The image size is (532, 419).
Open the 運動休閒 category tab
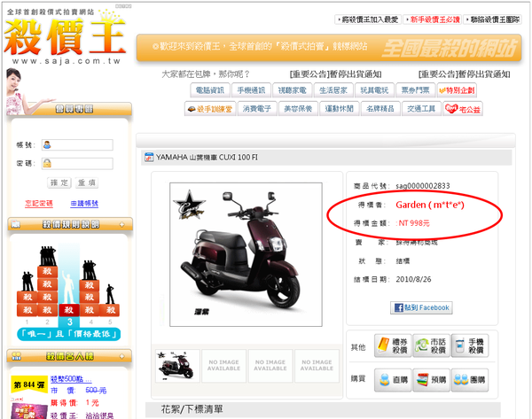[340, 109]
